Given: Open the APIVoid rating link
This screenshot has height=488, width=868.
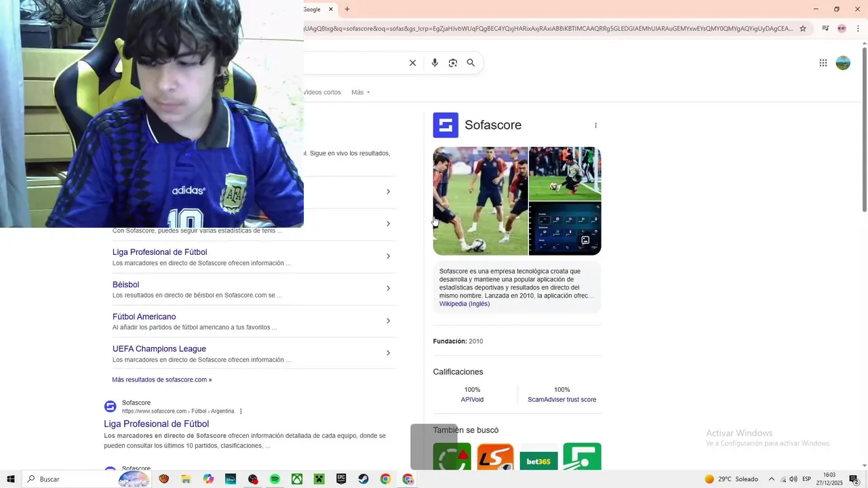Looking at the screenshot, I should [472, 400].
